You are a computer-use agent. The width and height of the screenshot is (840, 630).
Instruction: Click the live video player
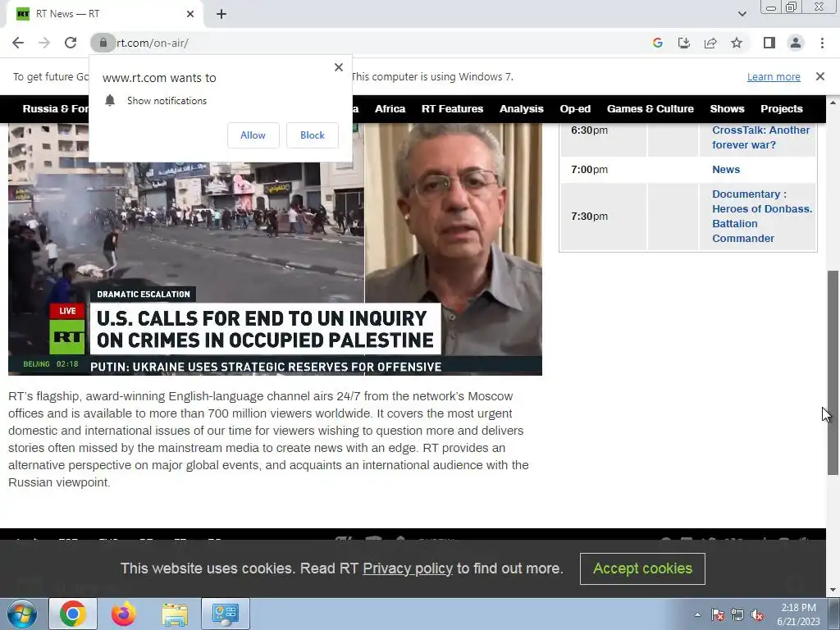(275, 249)
